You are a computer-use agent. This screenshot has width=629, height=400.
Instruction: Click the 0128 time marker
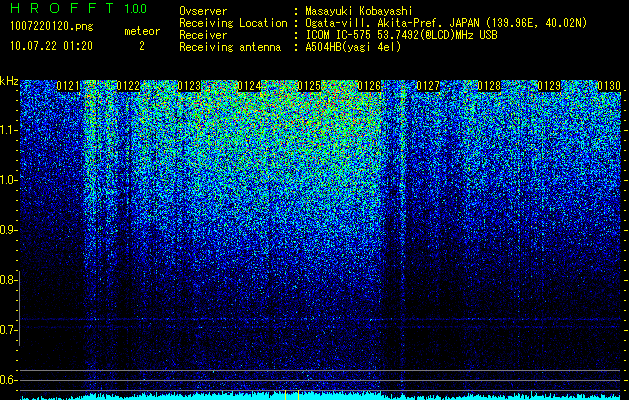point(489,86)
